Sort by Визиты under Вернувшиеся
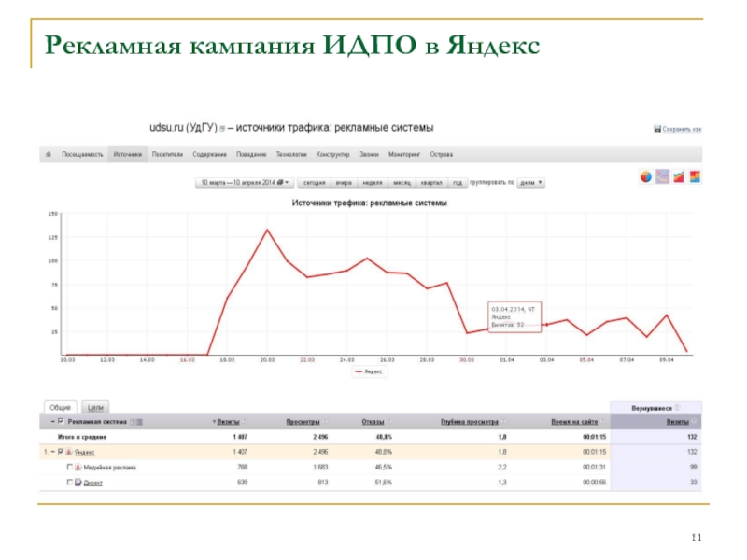Image resolution: width=747 pixels, height=560 pixels. (678, 422)
